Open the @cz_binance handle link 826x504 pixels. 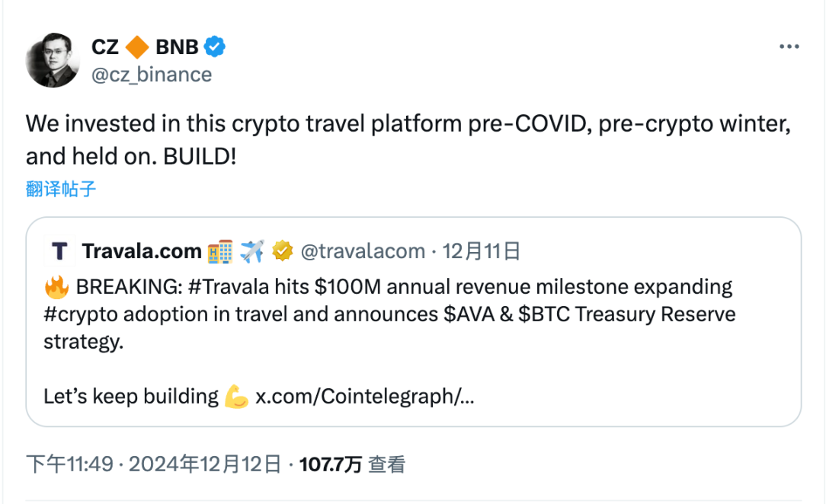tap(152, 75)
